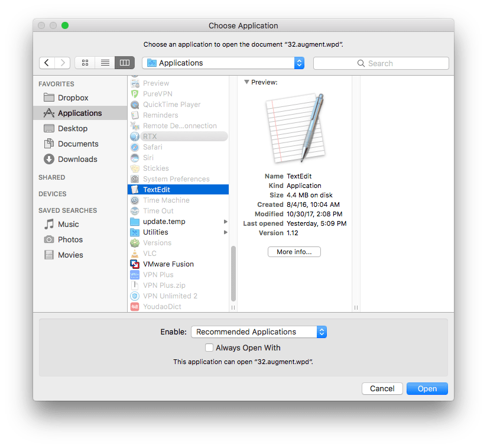Open Downloads in sidebar
The width and height of the screenshot is (487, 448).
(x=80, y=159)
